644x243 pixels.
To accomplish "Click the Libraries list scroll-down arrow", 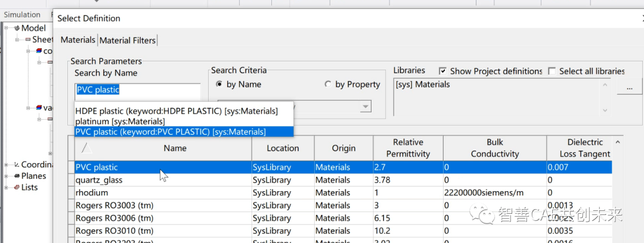I will 604,110.
